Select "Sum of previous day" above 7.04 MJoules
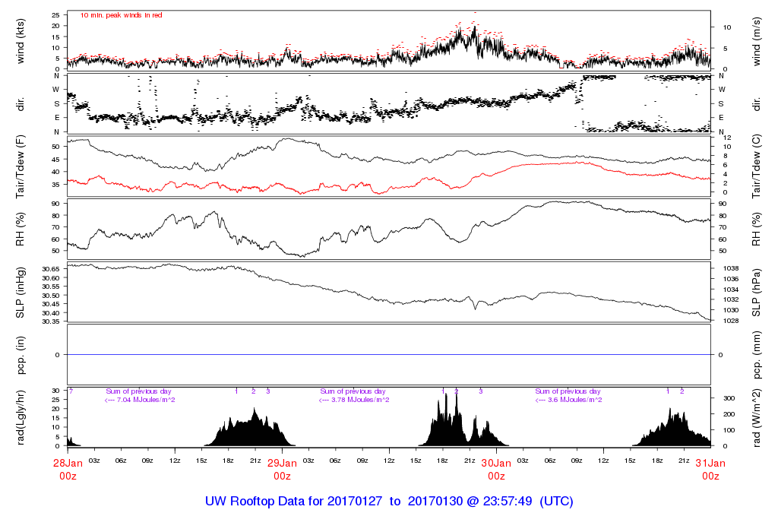778x532 pixels. [138, 391]
